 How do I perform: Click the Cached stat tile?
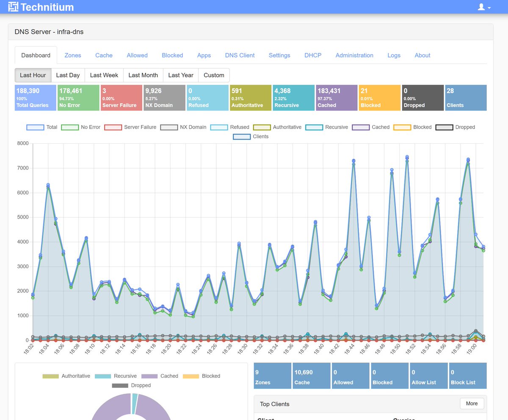[337, 98]
